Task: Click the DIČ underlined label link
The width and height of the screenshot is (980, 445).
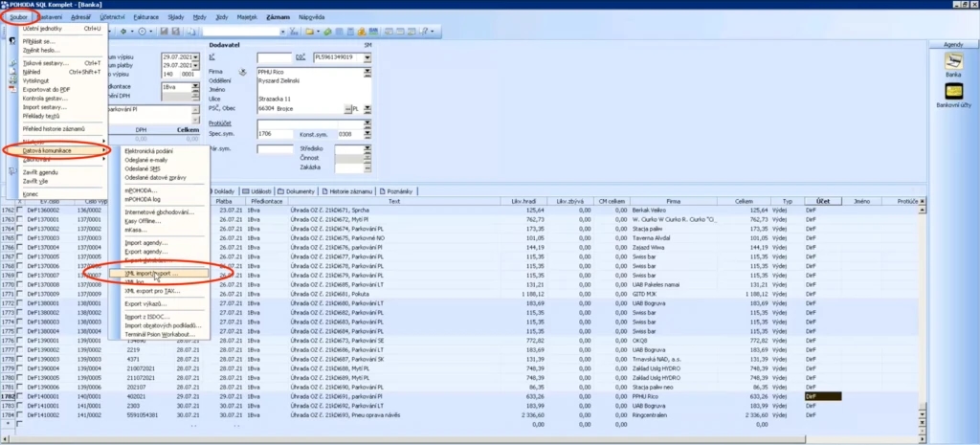Action: (x=300, y=57)
